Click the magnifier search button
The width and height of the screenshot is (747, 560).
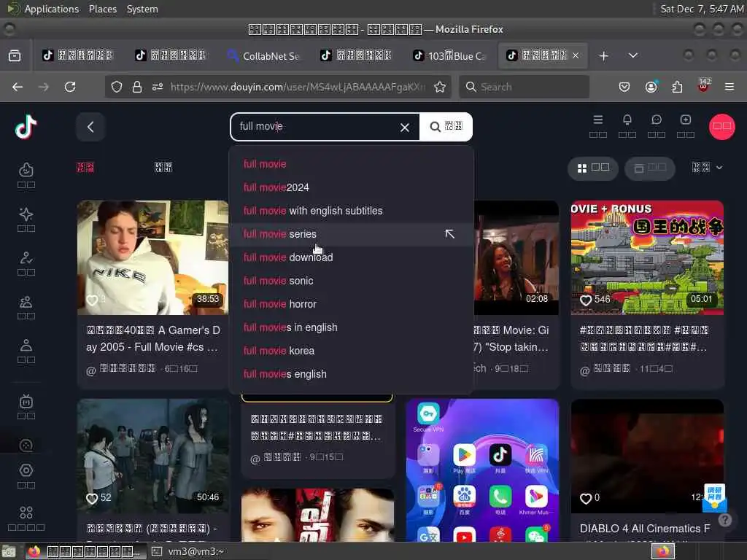pos(446,127)
